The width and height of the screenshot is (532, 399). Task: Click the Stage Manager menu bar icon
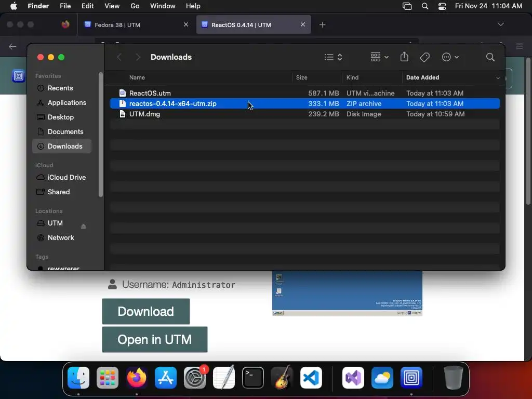[407, 6]
